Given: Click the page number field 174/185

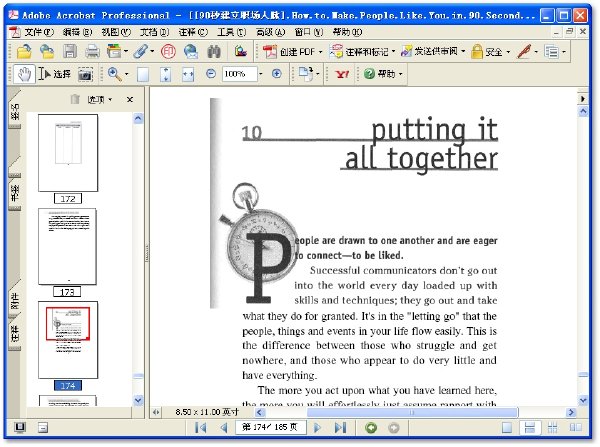Looking at the screenshot, I should pos(271,427).
